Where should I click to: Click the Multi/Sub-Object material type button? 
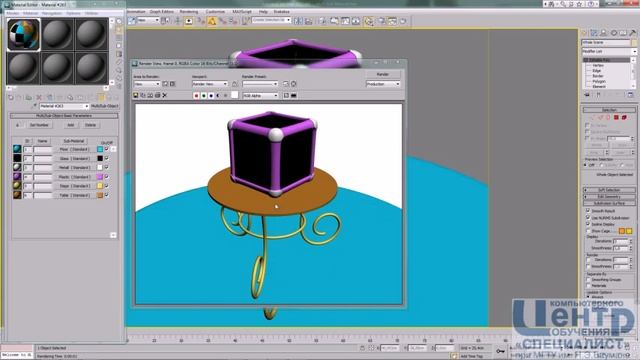[x=105, y=106]
